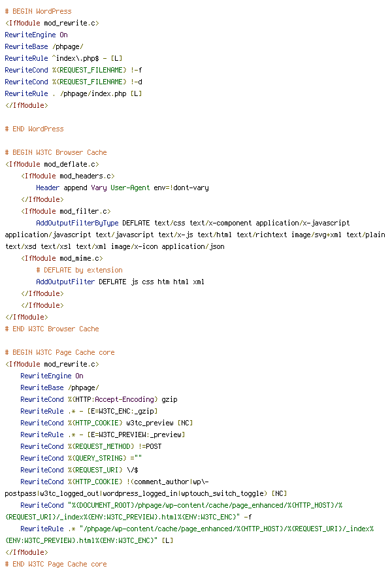Click 'RewriteCond %{HTTP:Accept-Encoding} gzip' line
This screenshot has width=392, height=575.
click(99, 399)
